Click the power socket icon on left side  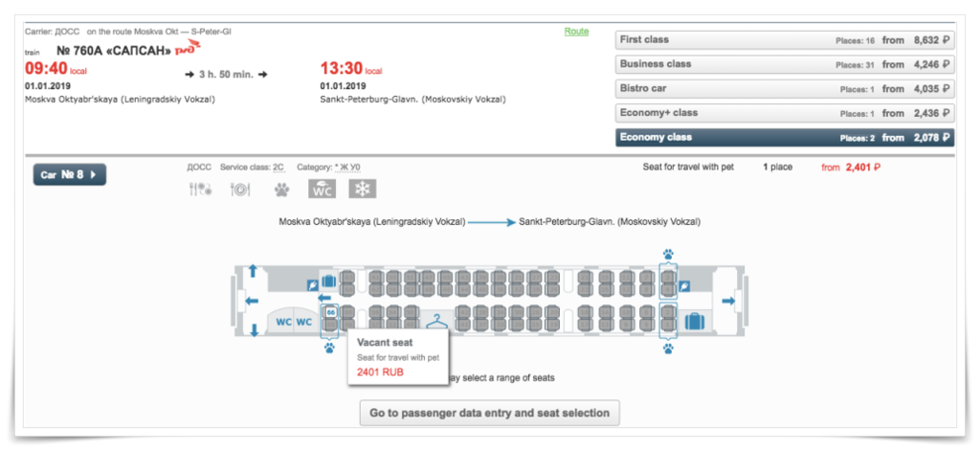[x=313, y=285]
